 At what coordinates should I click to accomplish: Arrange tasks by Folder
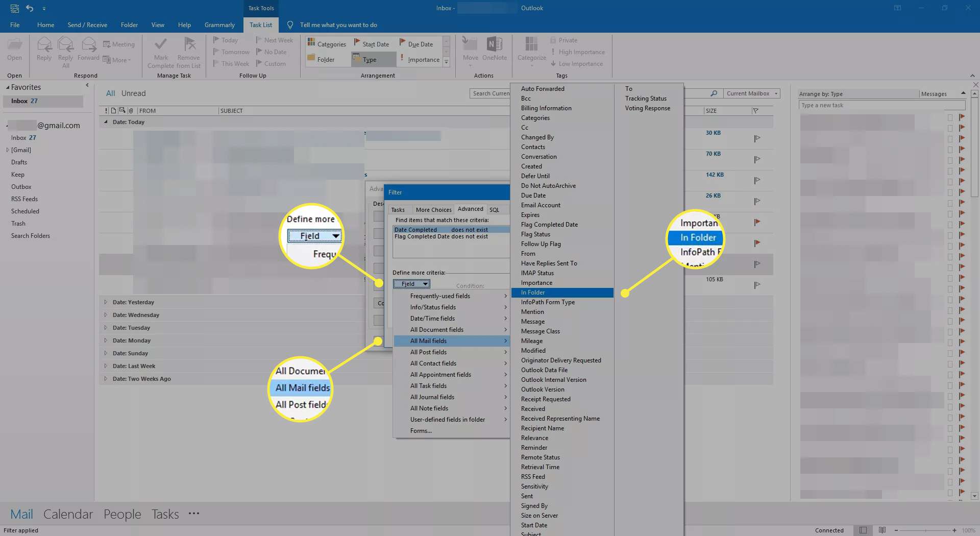point(321,60)
